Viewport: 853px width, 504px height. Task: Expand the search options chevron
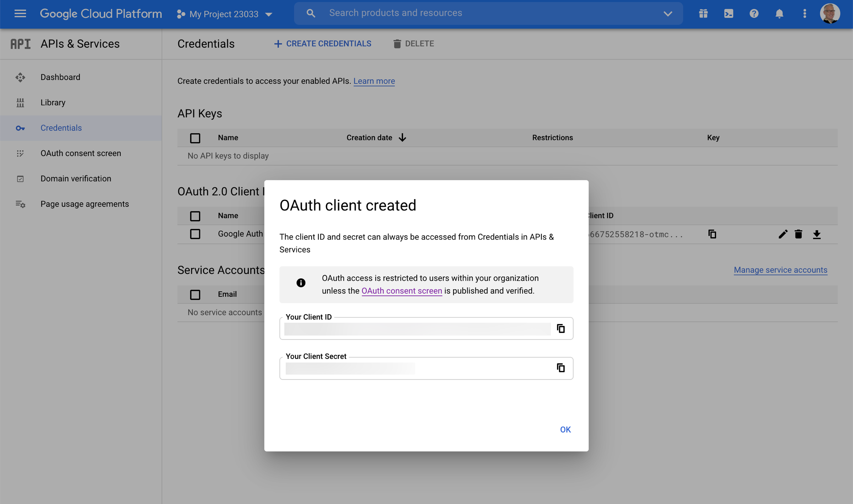(668, 14)
